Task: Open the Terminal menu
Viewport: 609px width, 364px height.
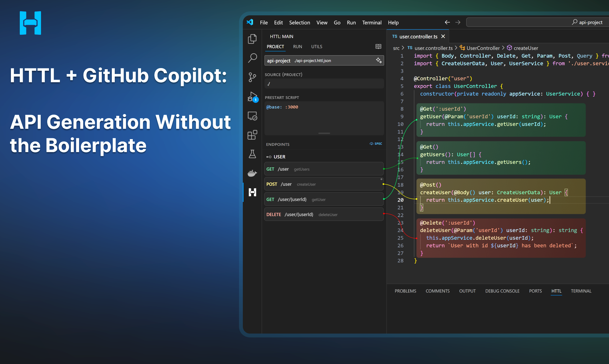Action: [x=371, y=23]
